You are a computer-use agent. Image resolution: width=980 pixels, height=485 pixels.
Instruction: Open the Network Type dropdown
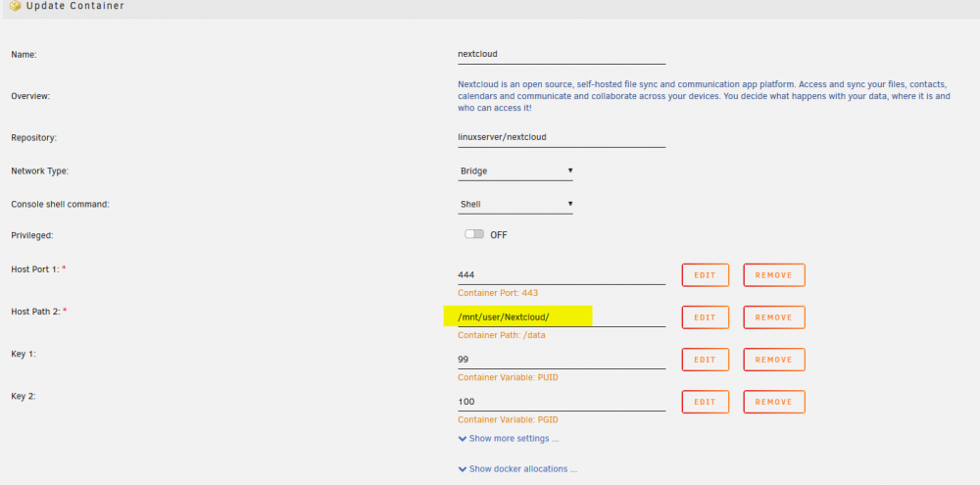pos(515,170)
